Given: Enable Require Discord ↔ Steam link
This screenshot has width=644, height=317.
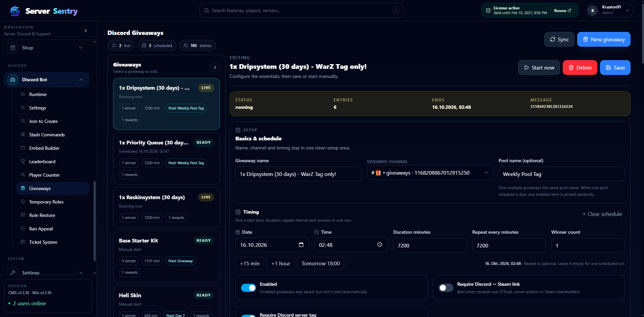Looking at the screenshot, I should tap(446, 288).
